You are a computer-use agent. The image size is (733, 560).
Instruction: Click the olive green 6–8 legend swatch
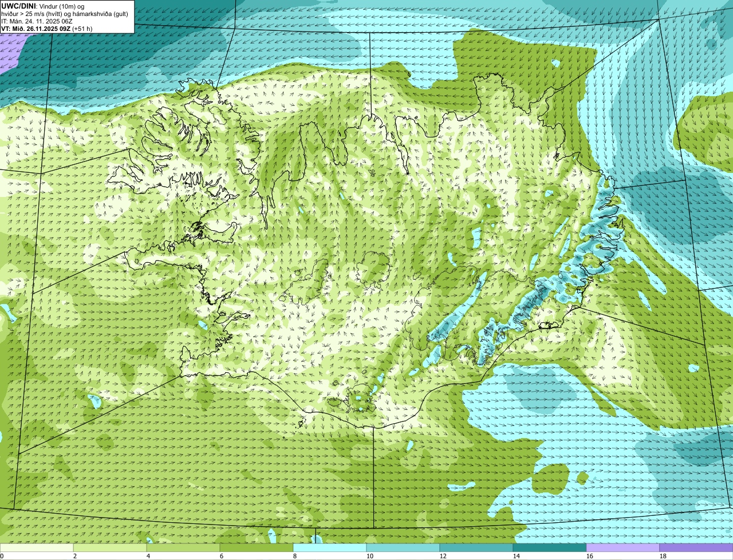click(257, 547)
